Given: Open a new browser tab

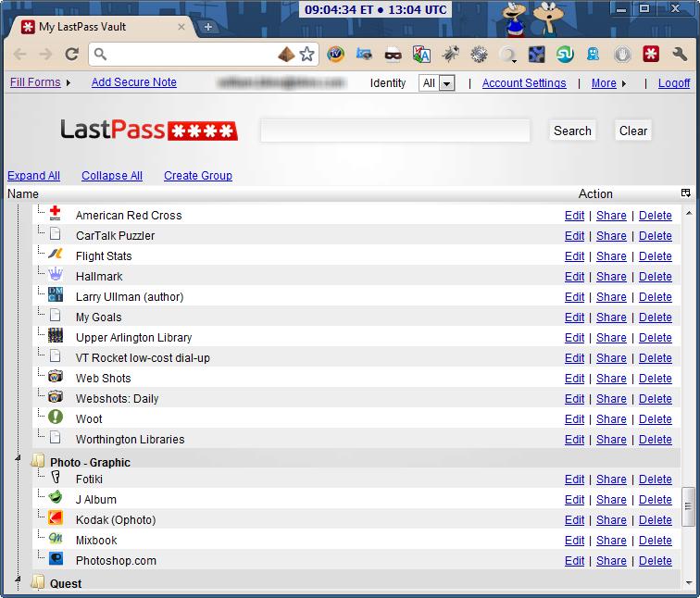Looking at the screenshot, I should [x=207, y=27].
